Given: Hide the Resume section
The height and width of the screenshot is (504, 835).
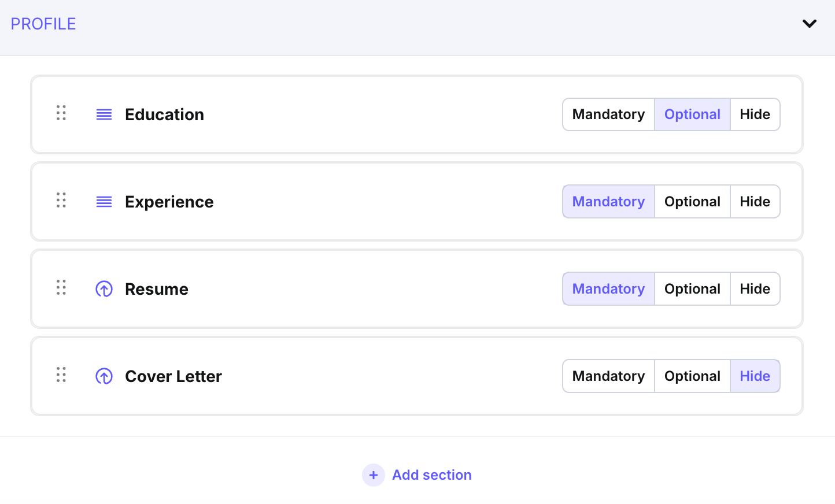Looking at the screenshot, I should 755,289.
